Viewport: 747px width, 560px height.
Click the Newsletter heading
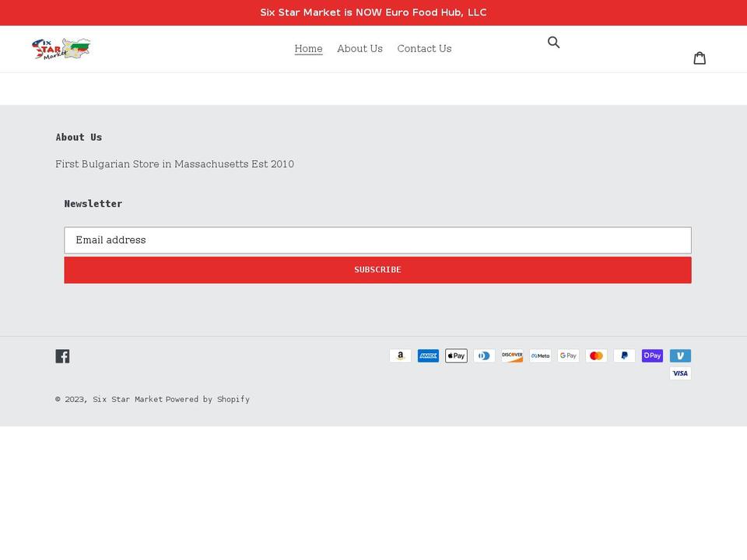(x=93, y=204)
